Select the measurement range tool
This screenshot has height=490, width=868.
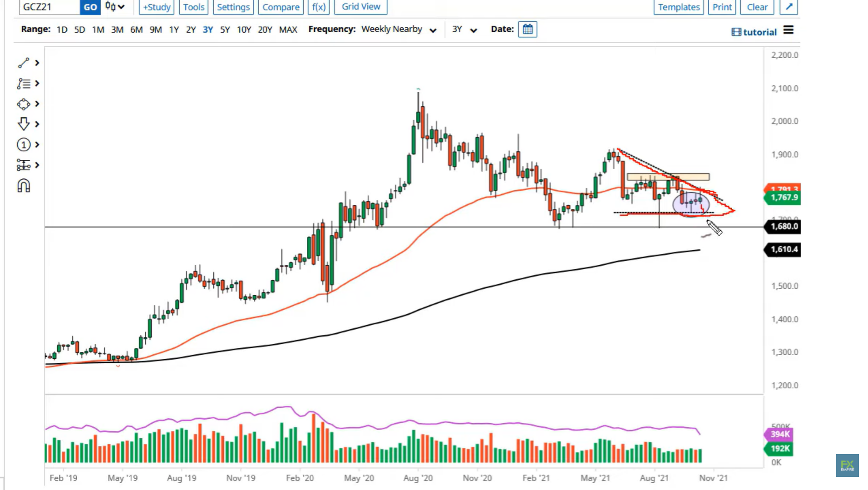coord(24,165)
